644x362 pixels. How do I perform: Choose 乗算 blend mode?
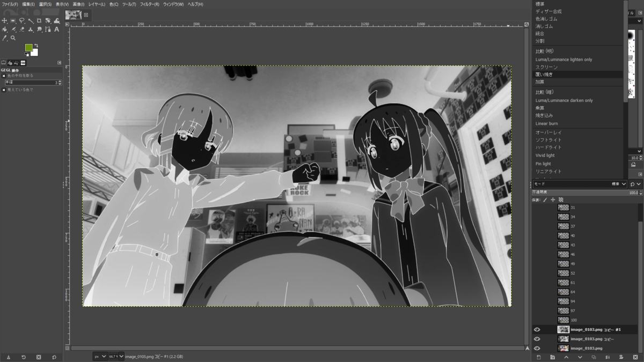pyautogui.click(x=578, y=108)
